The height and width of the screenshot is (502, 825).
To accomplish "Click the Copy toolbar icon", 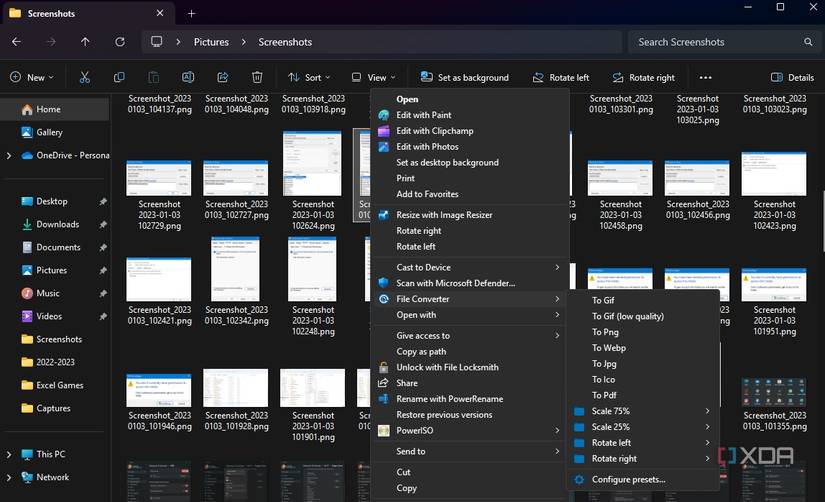I will coord(119,77).
